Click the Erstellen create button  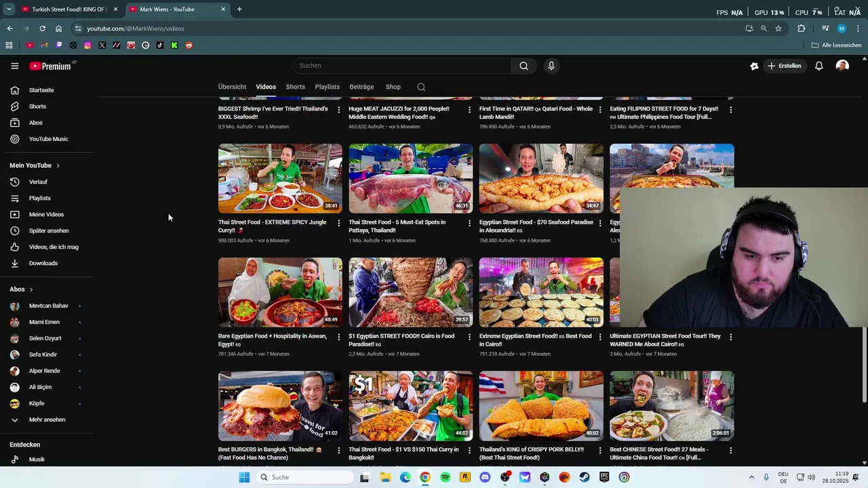click(x=785, y=66)
